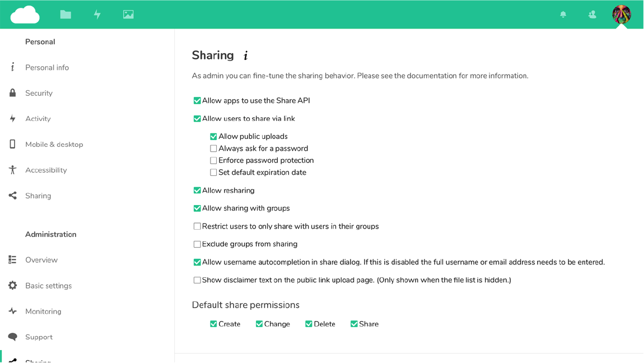Open the Activity lightning bolt icon in header
The width and height of the screenshot is (644, 363).
coord(97,15)
